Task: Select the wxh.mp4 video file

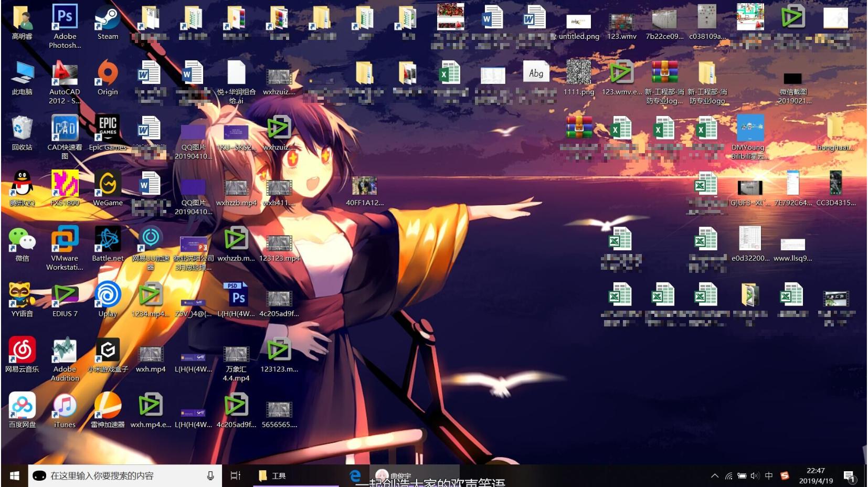Action: click(x=151, y=359)
